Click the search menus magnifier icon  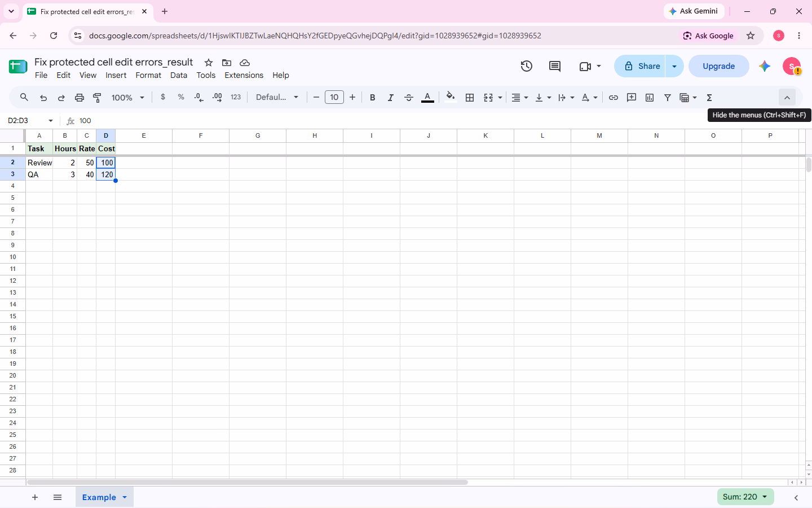(x=24, y=97)
